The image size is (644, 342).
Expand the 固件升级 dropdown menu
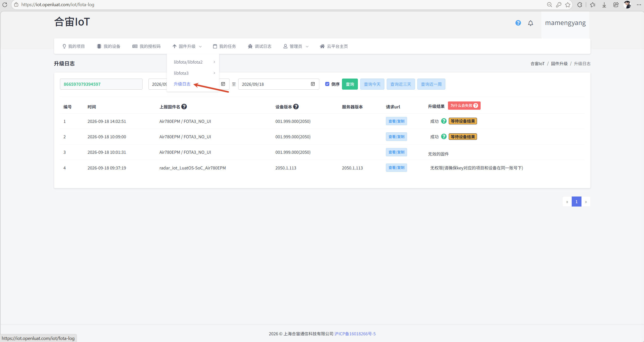click(x=187, y=46)
